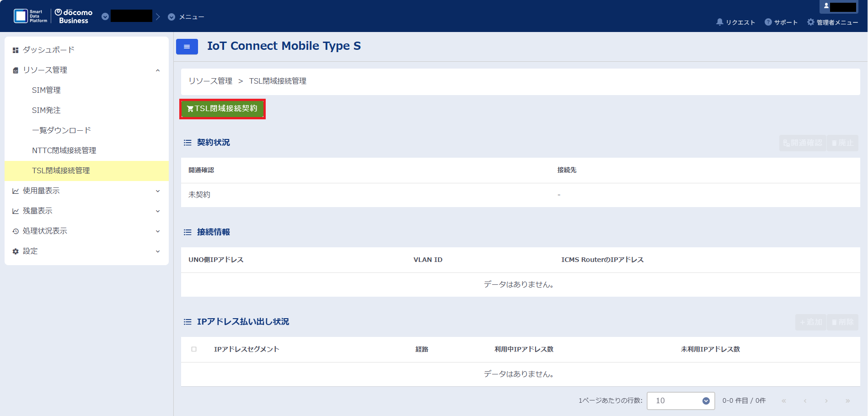Image resolution: width=868 pixels, height=416 pixels.
Task: Tick the select-all checkbox in IPアドレスセグメント header
Action: coord(194,349)
